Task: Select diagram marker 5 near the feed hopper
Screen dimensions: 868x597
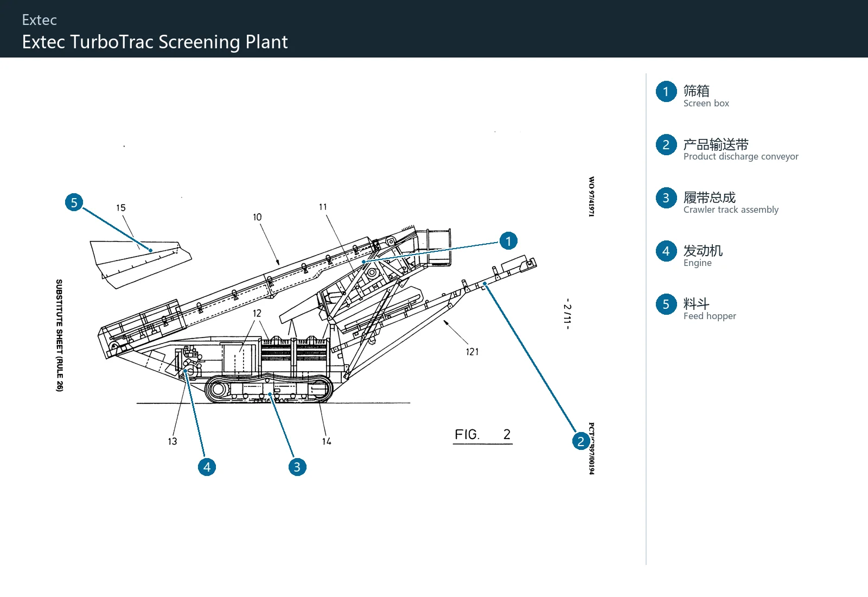Action: 74,202
